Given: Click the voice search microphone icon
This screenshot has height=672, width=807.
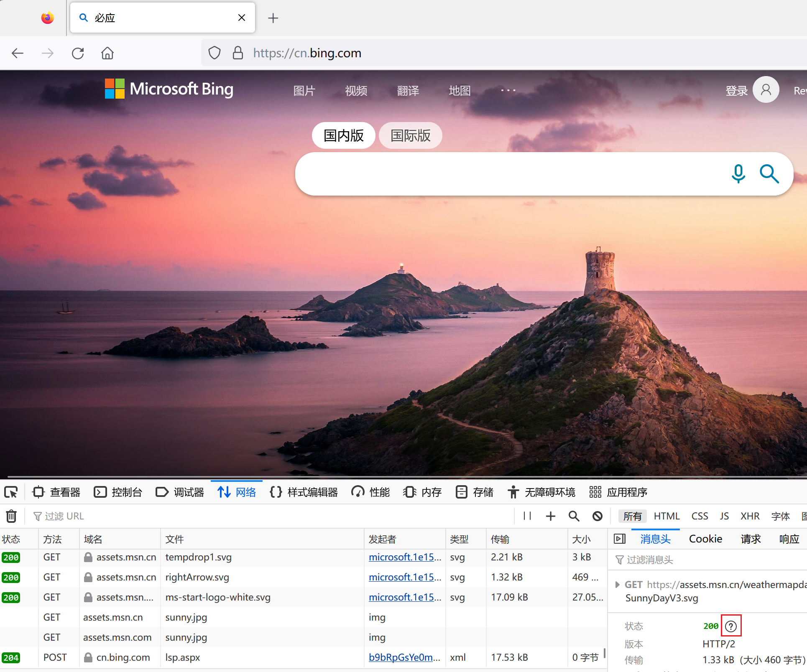Looking at the screenshot, I should click(738, 174).
